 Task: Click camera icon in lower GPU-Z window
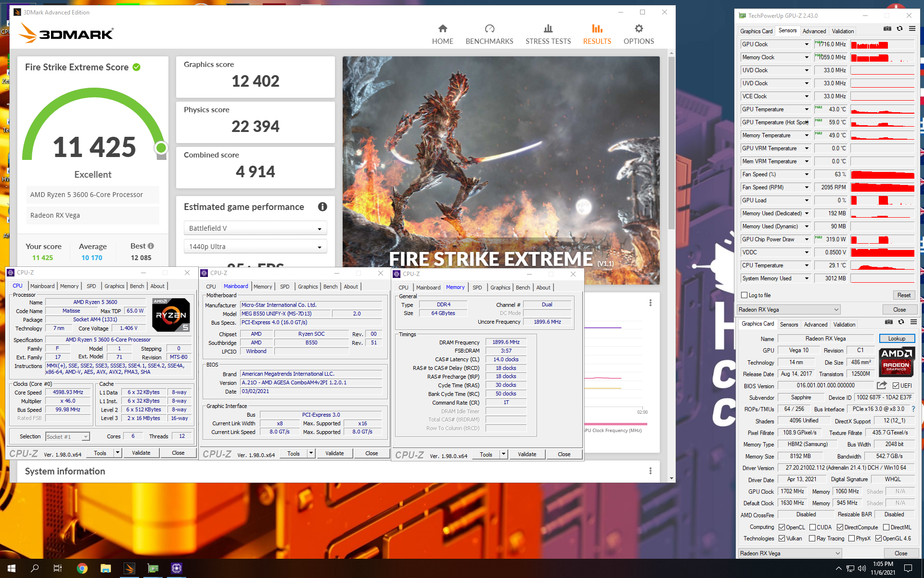[888, 322]
